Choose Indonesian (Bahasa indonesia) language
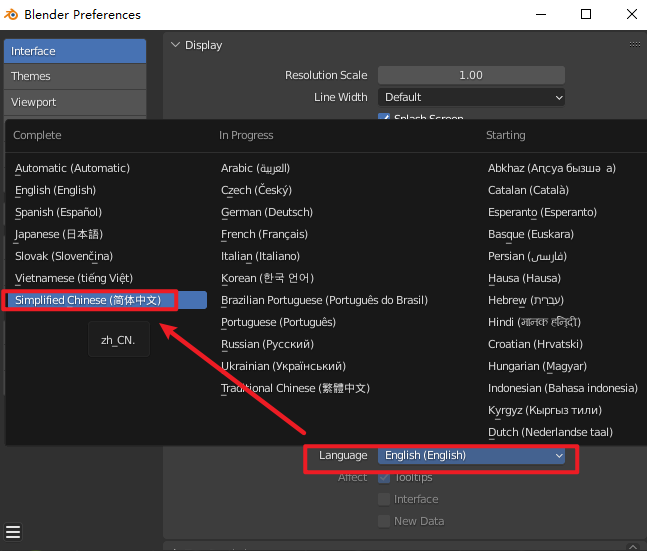Image resolution: width=647 pixels, height=551 pixels. tap(562, 388)
